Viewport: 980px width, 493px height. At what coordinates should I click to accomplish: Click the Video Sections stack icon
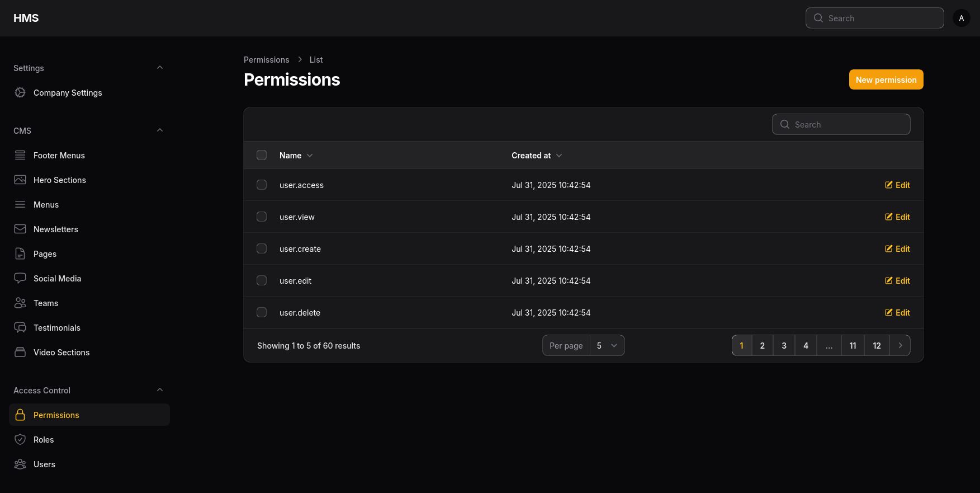(x=20, y=352)
